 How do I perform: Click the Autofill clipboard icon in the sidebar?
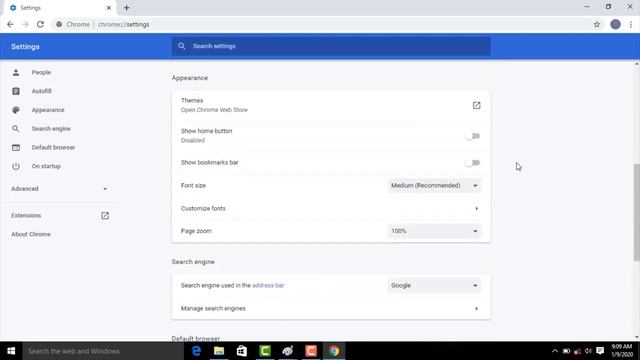point(16,91)
